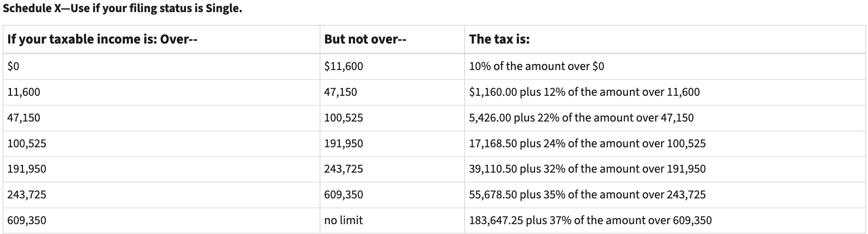
Task: Click the "If your taxable income is: Over--" header
Action: pos(102,39)
